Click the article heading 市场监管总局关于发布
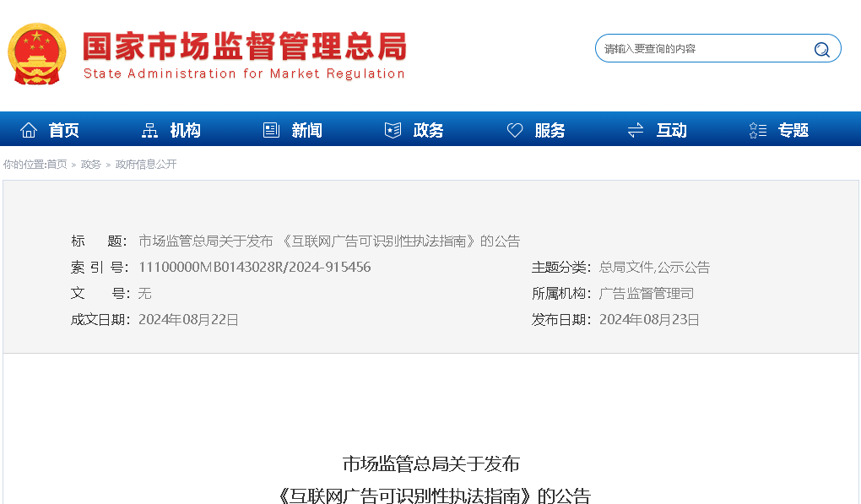861x504 pixels. click(x=431, y=464)
